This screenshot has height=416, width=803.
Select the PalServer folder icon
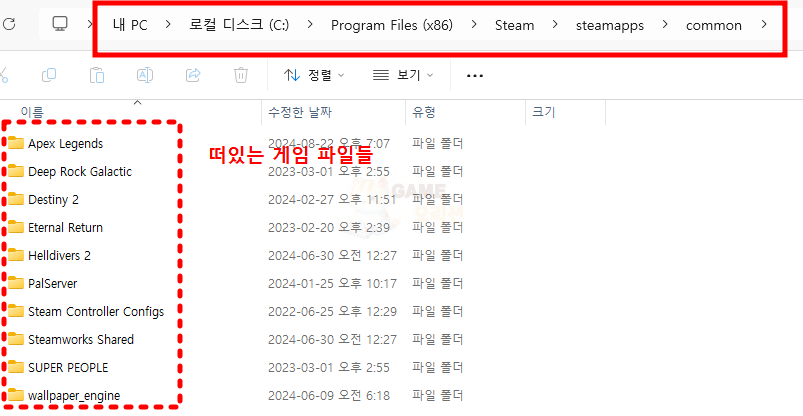click(x=16, y=283)
